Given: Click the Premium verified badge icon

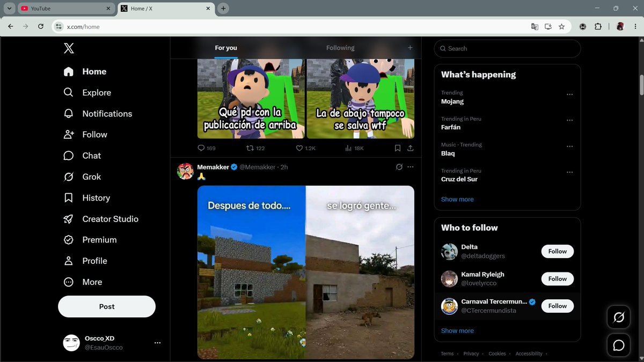Looking at the screenshot, I should pyautogui.click(x=69, y=240).
